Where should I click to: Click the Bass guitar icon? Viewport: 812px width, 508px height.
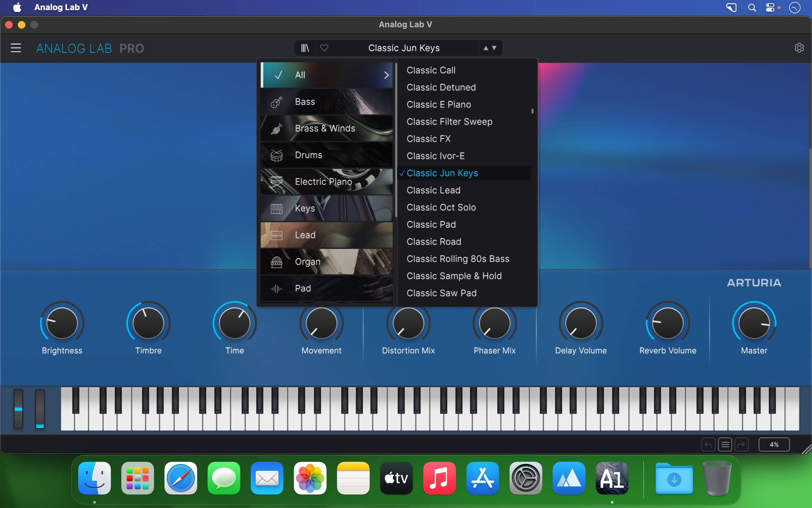pyautogui.click(x=276, y=102)
